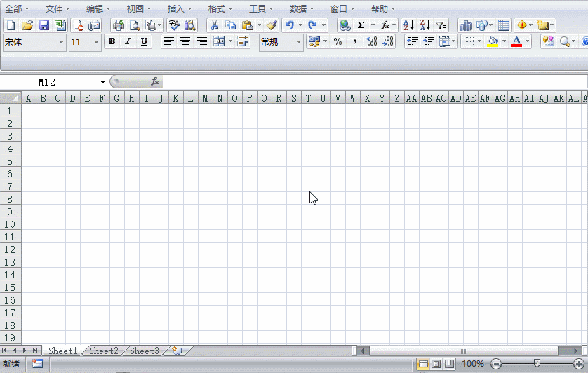Open a file with the folder icon
588x373 pixels.
(x=27, y=25)
